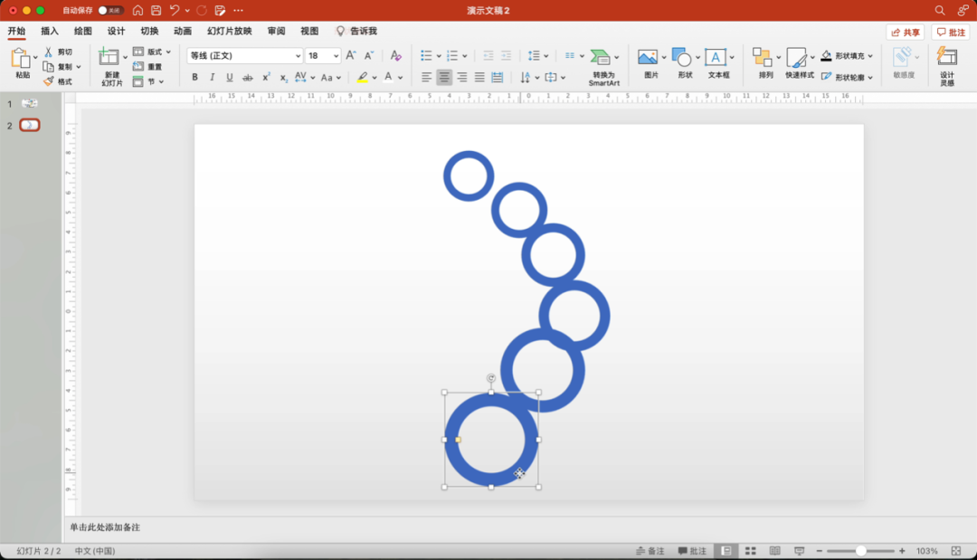977x560 pixels.
Task: Toggle bold formatting with B button
Action: [x=194, y=78]
